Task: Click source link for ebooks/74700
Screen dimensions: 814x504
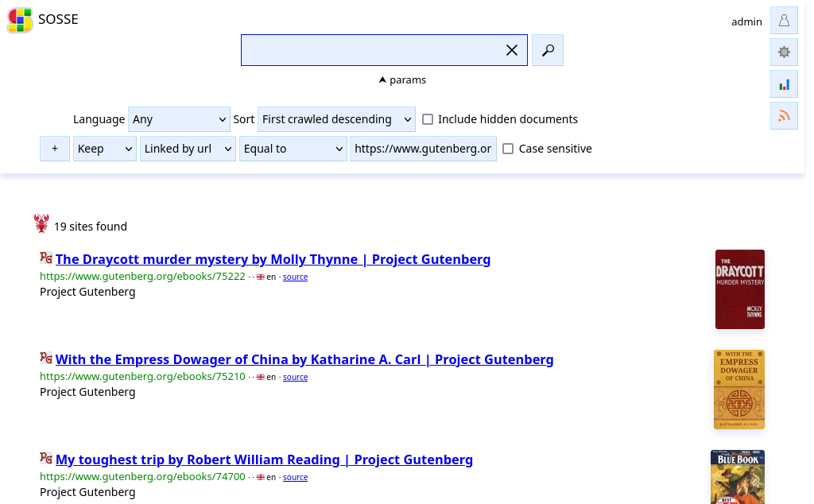Action: (x=296, y=478)
